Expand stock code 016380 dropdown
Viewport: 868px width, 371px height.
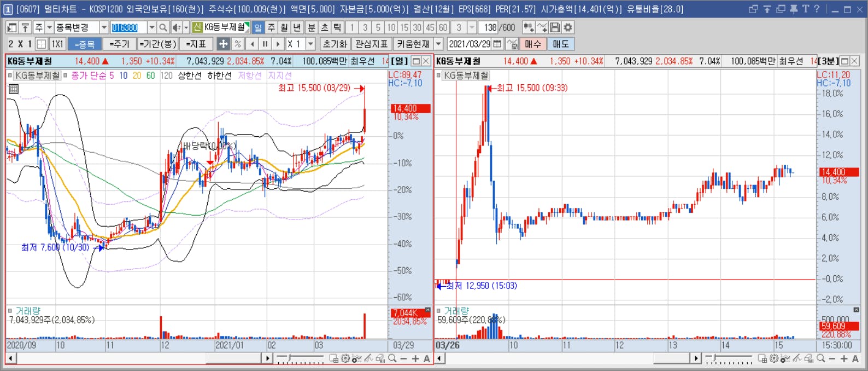[x=152, y=27]
